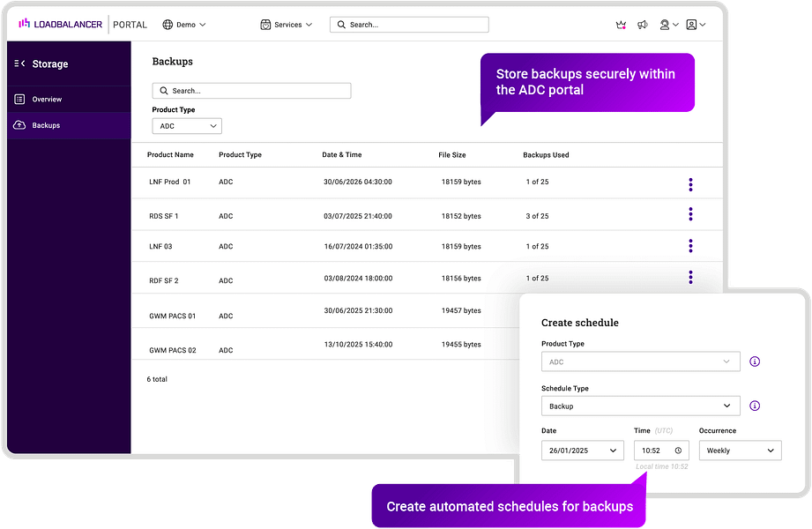Image resolution: width=812 pixels, height=529 pixels.
Task: Open the Date dropdown showing 26/01/2025
Action: [582, 450]
